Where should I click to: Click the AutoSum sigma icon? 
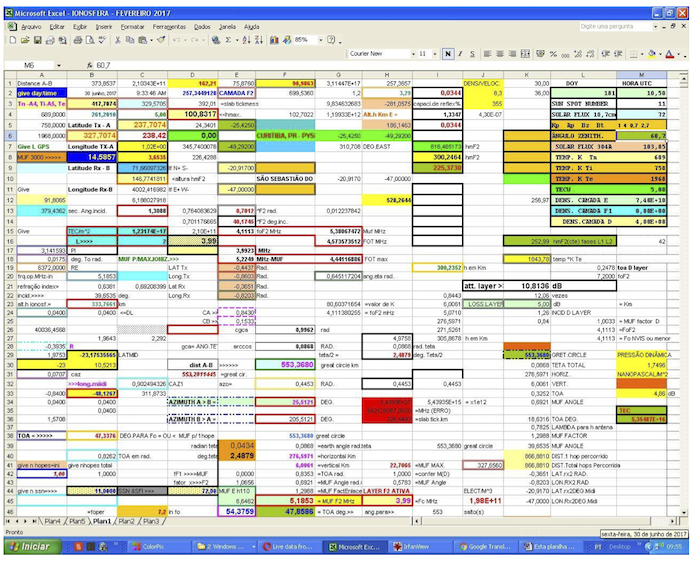(x=228, y=40)
